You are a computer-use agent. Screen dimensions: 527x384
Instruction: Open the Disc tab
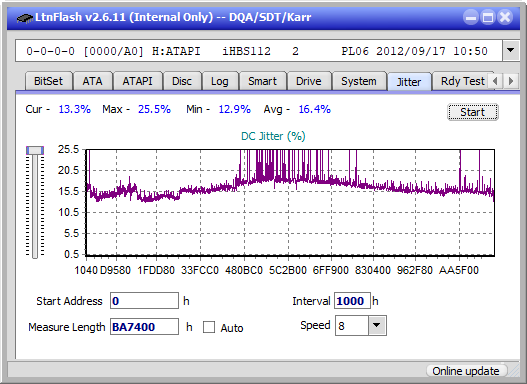182,81
